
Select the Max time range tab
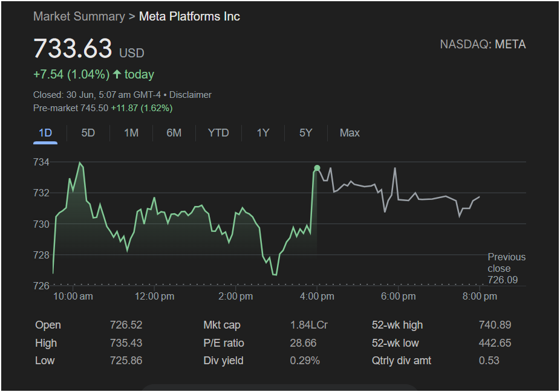350,133
